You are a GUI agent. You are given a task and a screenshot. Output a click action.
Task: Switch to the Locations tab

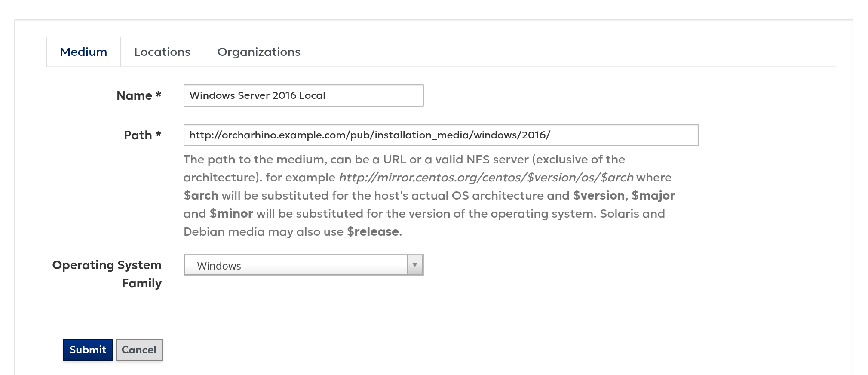tap(162, 52)
